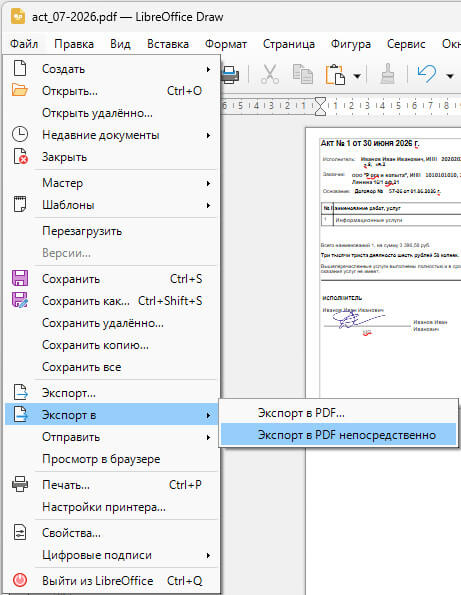Click the horizontal ruler origin marker
Image resolution: width=461 pixels, height=595 pixels.
[x=321, y=106]
